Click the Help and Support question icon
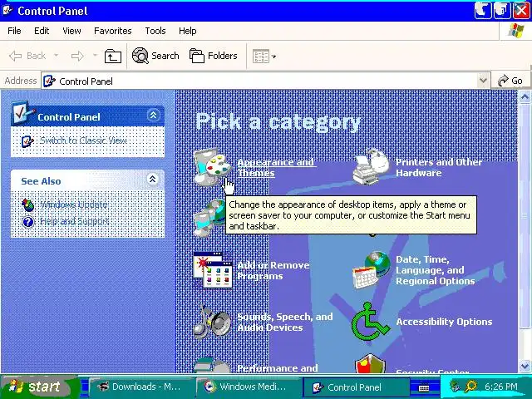 coord(27,222)
